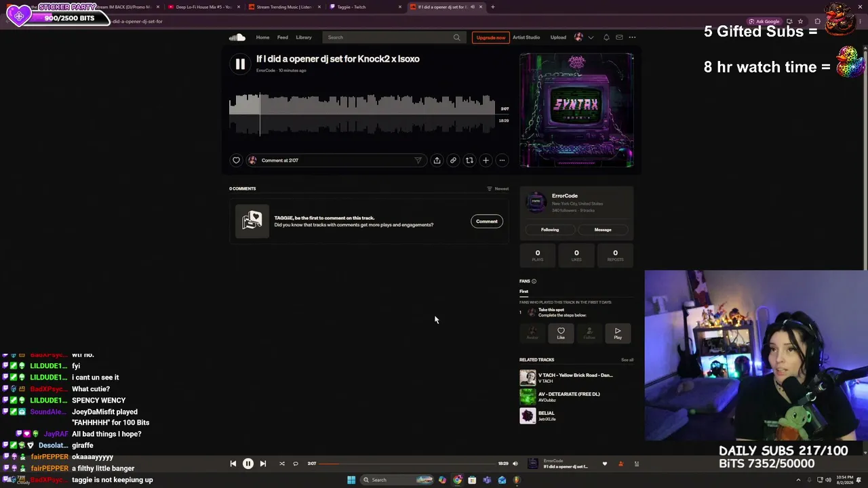This screenshot has width=868, height=488.
Task: Open the BELIAL related track
Action: (547, 413)
